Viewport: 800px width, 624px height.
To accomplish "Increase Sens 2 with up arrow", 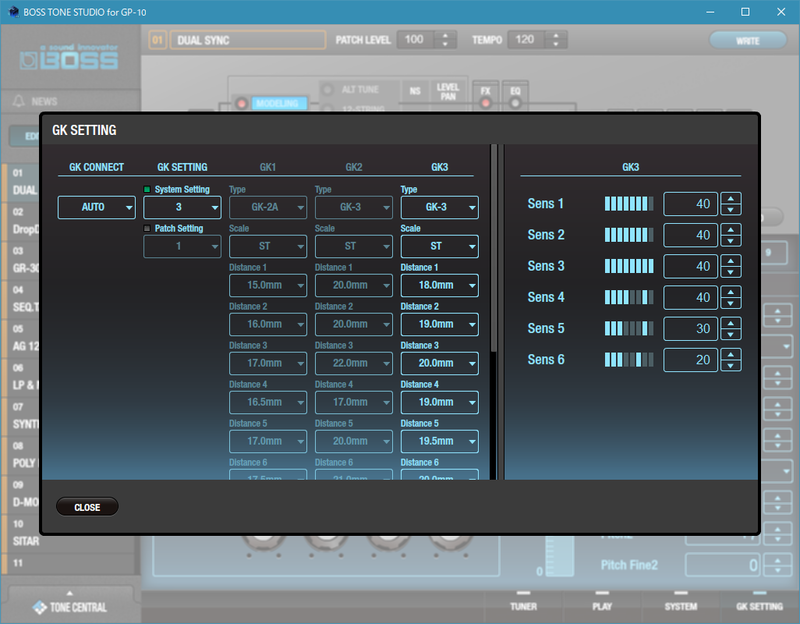I will (731, 230).
